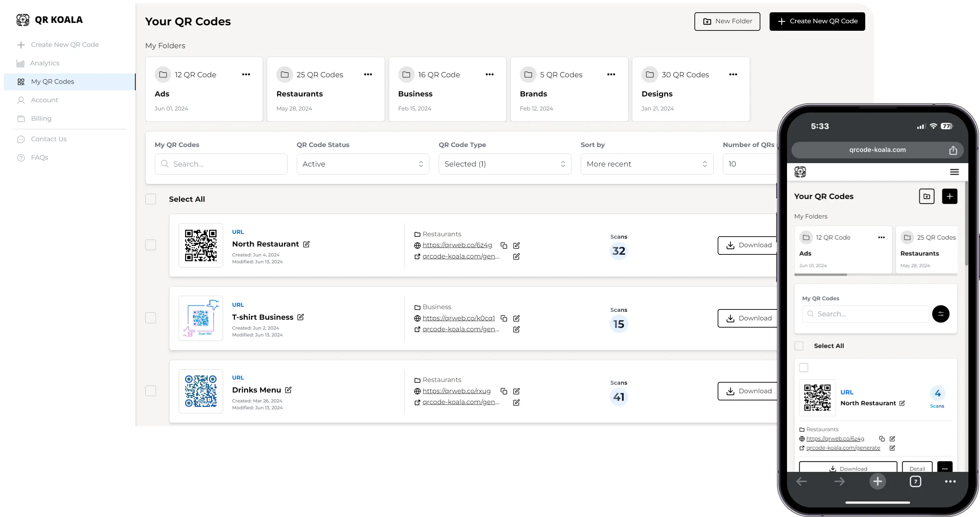Image resolution: width=980 pixels, height=517 pixels.
Task: Edit the Drinks Menu short link
Action: click(516, 392)
